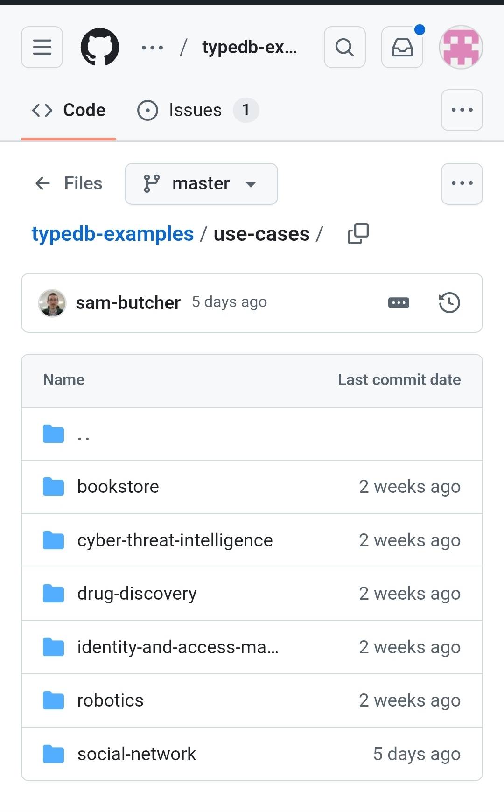
Task: Click the Name column header
Action: coord(64,380)
